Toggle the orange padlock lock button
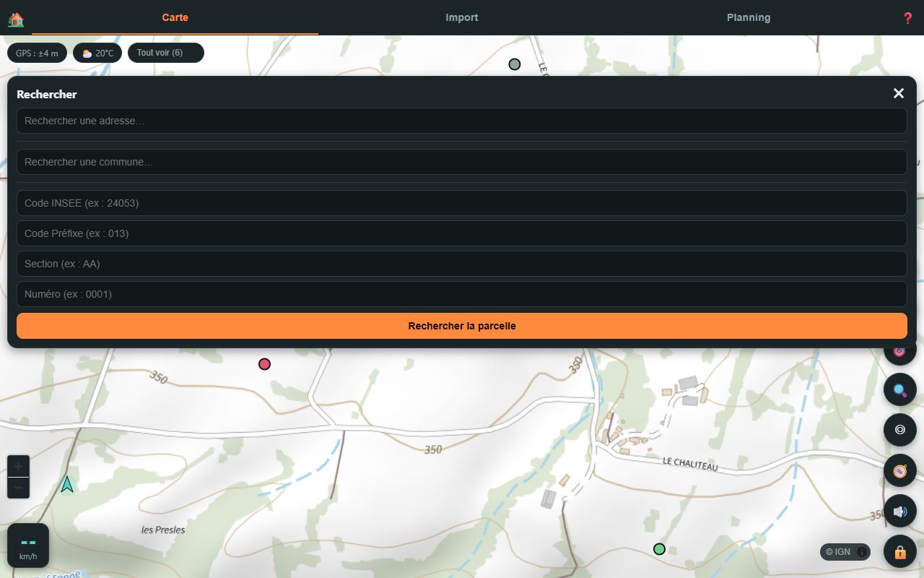This screenshot has height=578, width=924. tap(900, 552)
